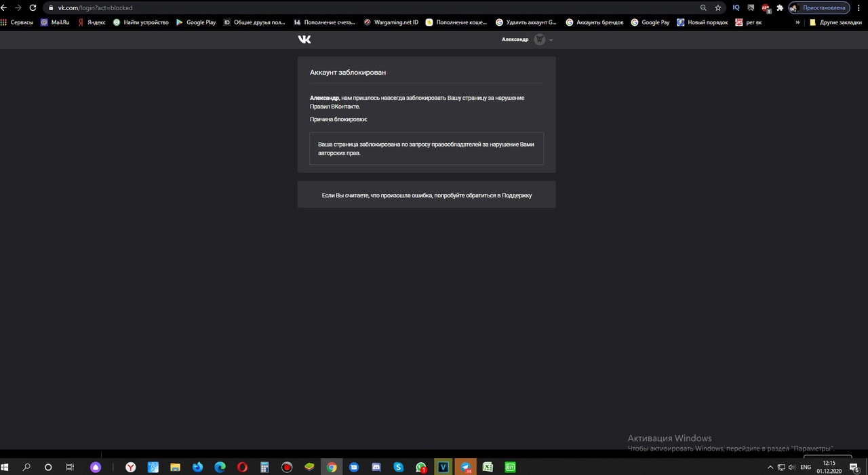868x475 pixels.
Task: Click the IQ extension icon
Action: click(736, 7)
